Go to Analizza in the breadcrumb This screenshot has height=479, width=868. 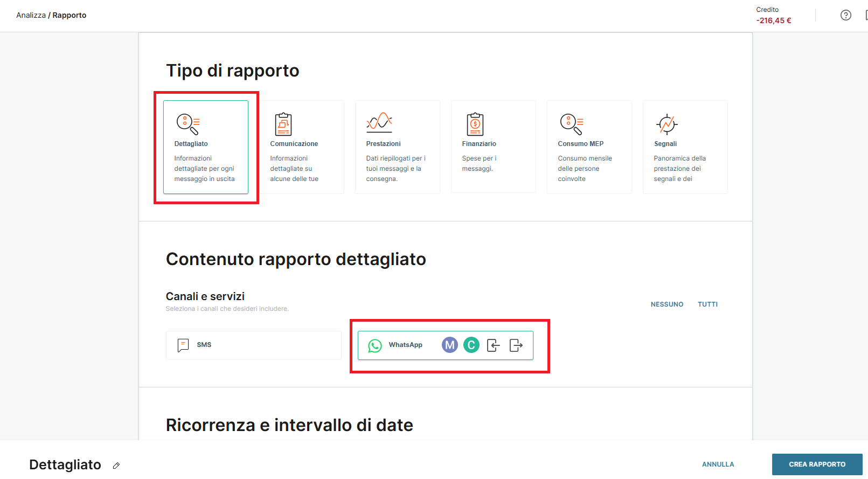31,15
